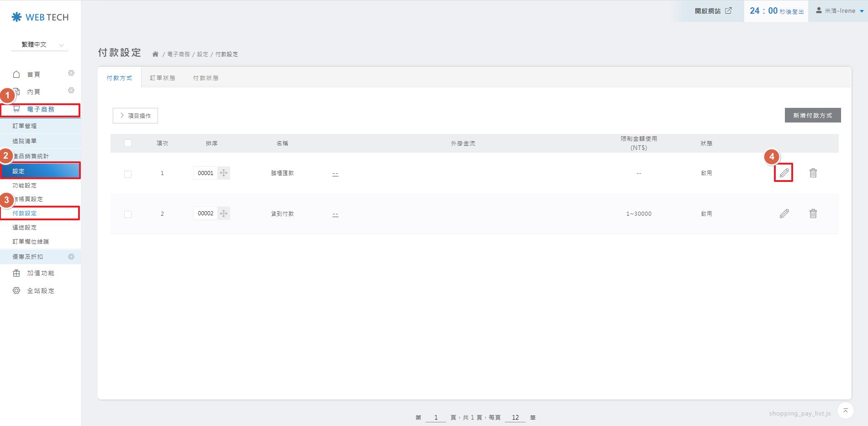Click the edit pencil for row 1
Screen dimensions: 868x426
coord(784,173)
